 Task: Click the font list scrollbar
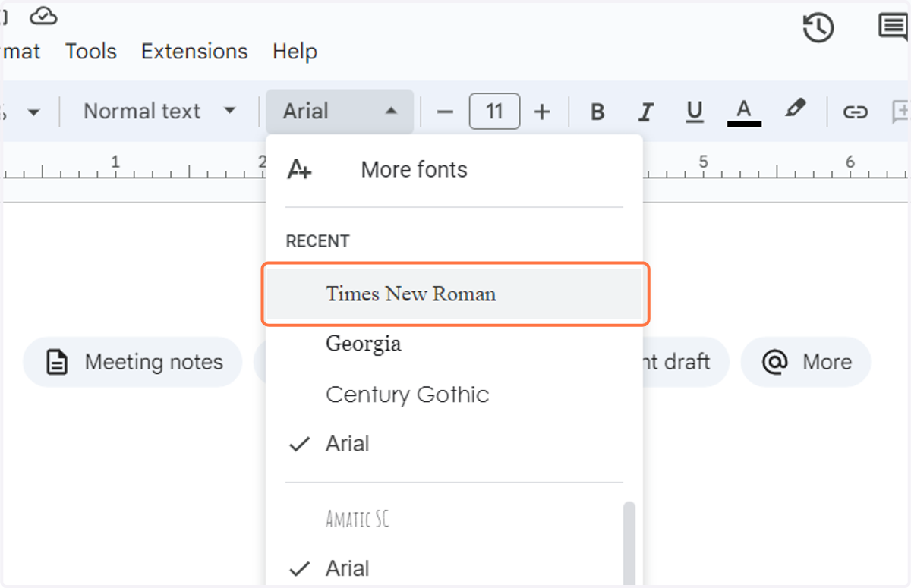coord(629,543)
